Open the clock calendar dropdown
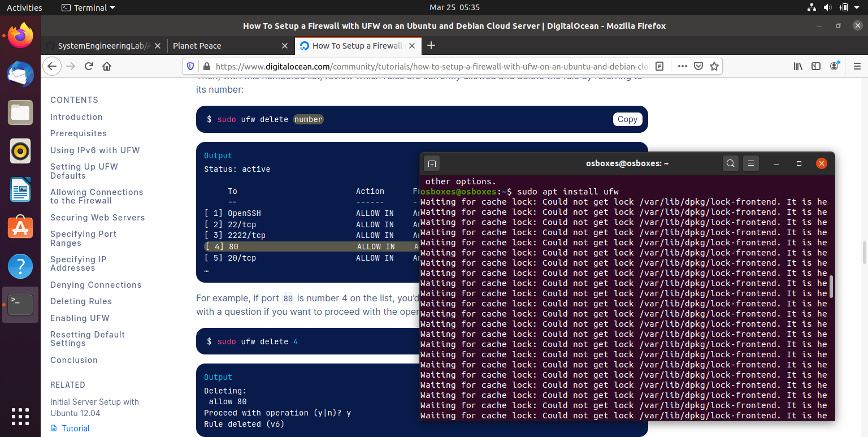 click(454, 7)
